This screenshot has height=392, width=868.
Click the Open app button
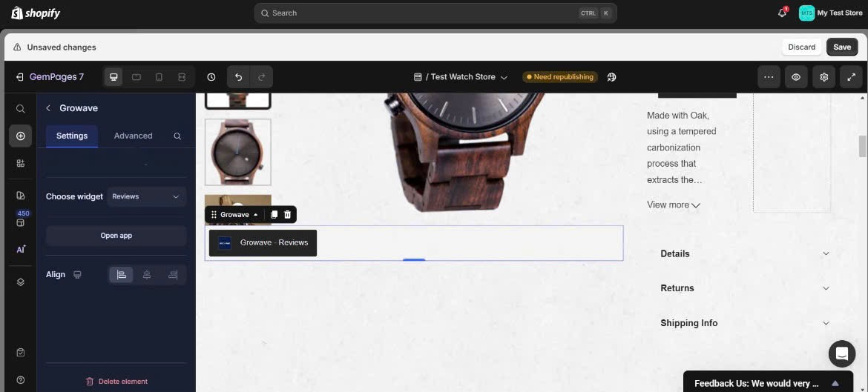click(x=116, y=236)
